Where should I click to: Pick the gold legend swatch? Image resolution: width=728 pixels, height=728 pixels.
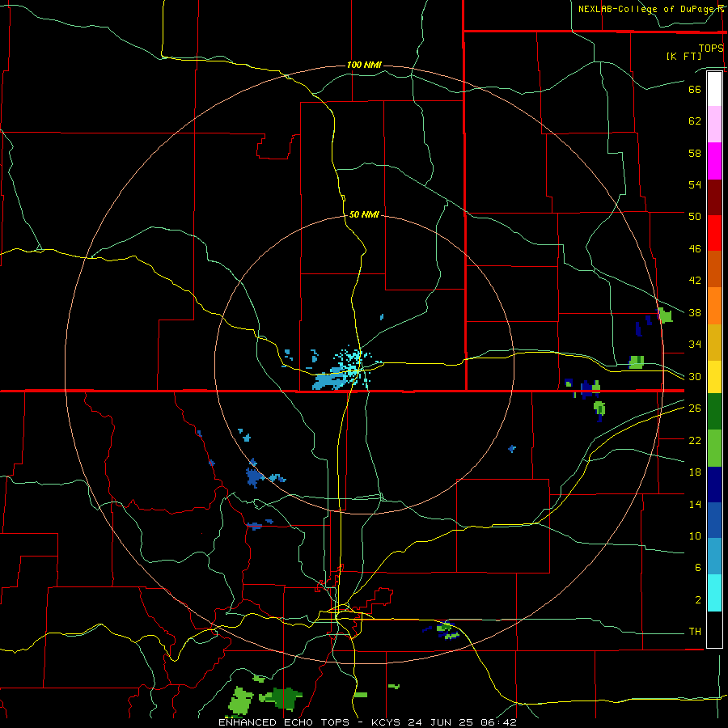tap(714, 342)
